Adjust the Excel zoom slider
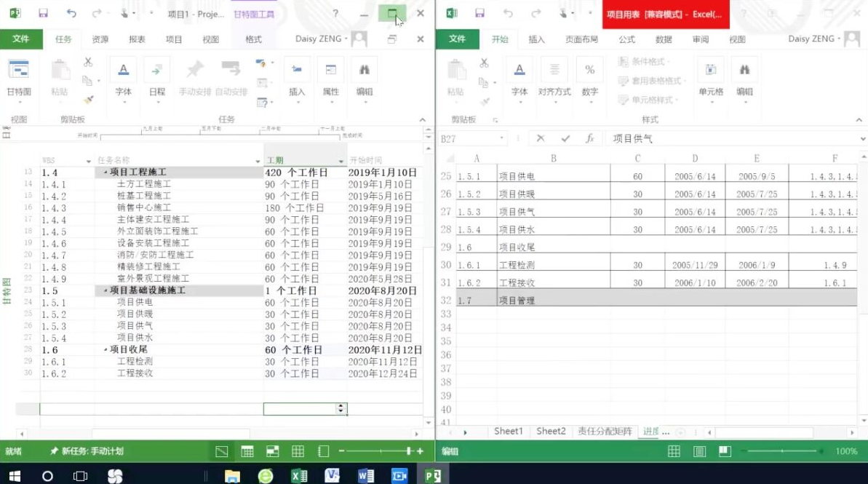Image resolution: width=868 pixels, height=484 pixels. click(x=781, y=451)
